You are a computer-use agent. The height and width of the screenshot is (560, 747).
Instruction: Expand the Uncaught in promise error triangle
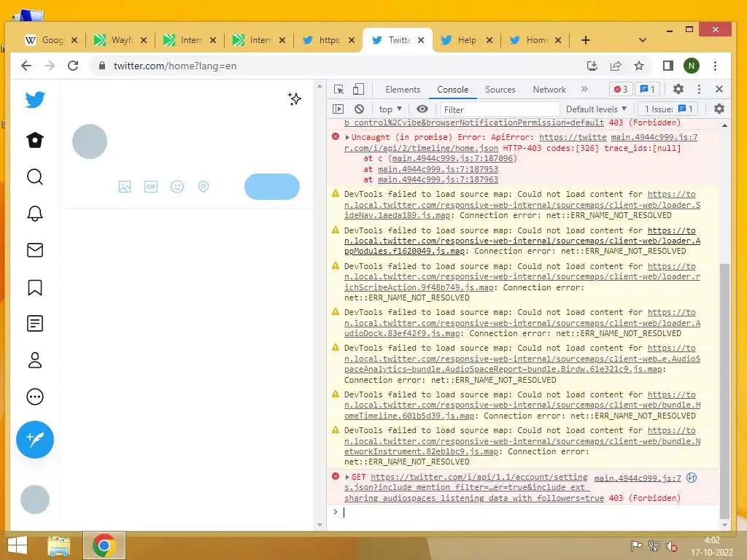pyautogui.click(x=347, y=137)
